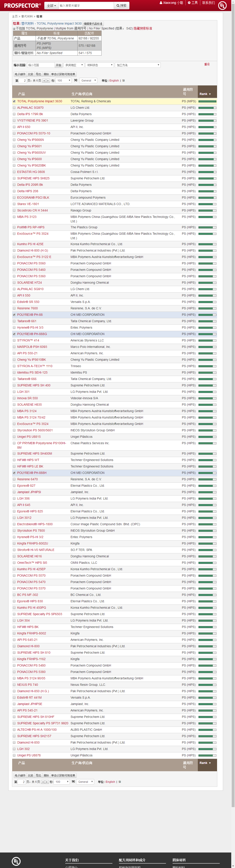The image size is (235, 868).
Task: Click the UL logo in the footer
Action: coord(16,861)
